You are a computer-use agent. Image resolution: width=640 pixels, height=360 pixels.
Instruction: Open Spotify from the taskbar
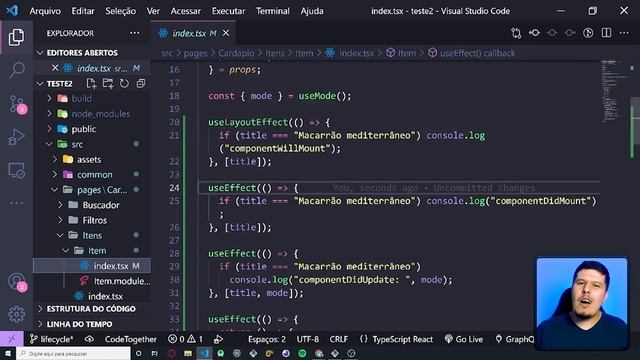302,353
